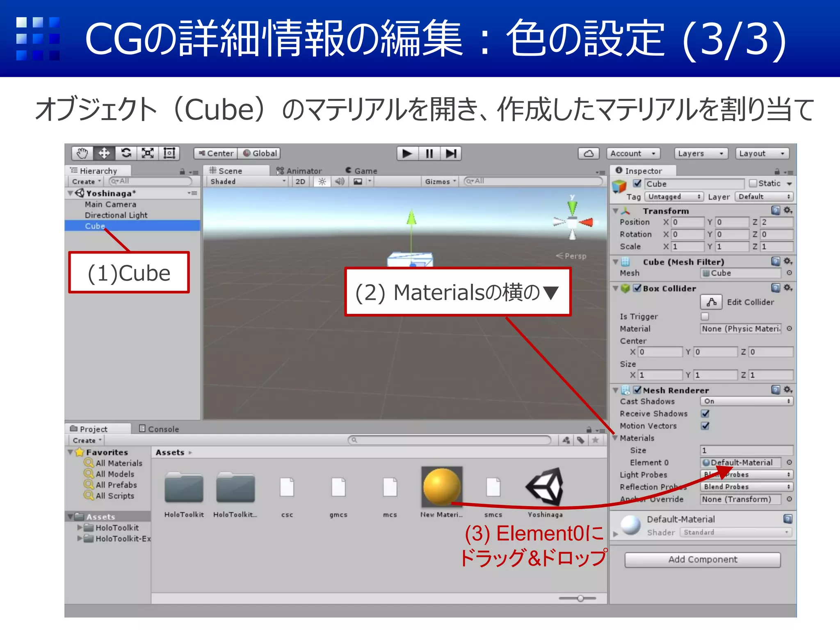The width and height of the screenshot is (840, 630).
Task: Select the Move tool
Action: 104,153
